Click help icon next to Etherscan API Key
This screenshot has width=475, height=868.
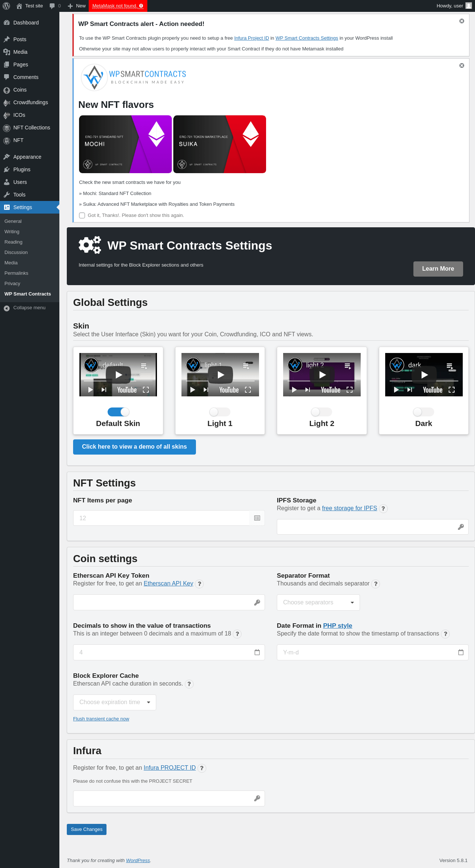(x=199, y=584)
